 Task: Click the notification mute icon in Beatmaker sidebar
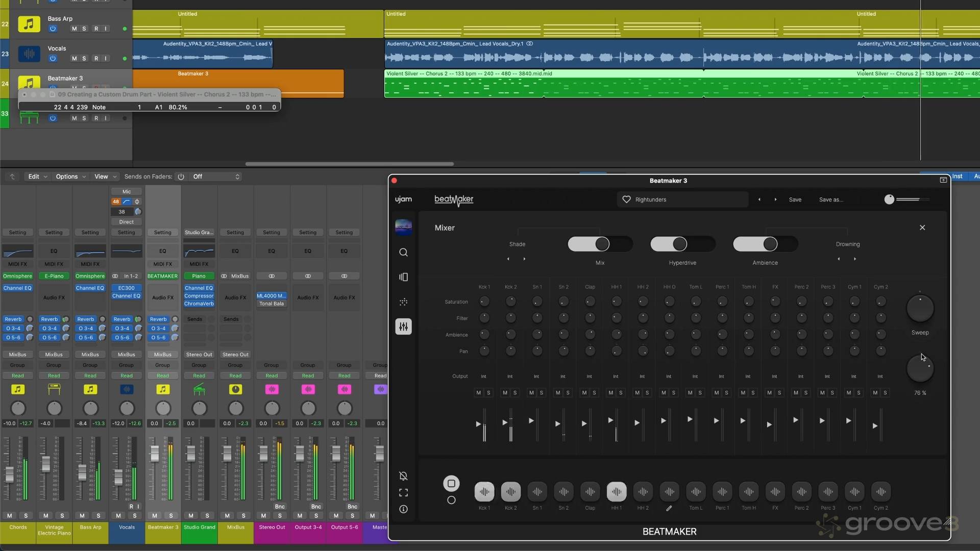click(403, 475)
